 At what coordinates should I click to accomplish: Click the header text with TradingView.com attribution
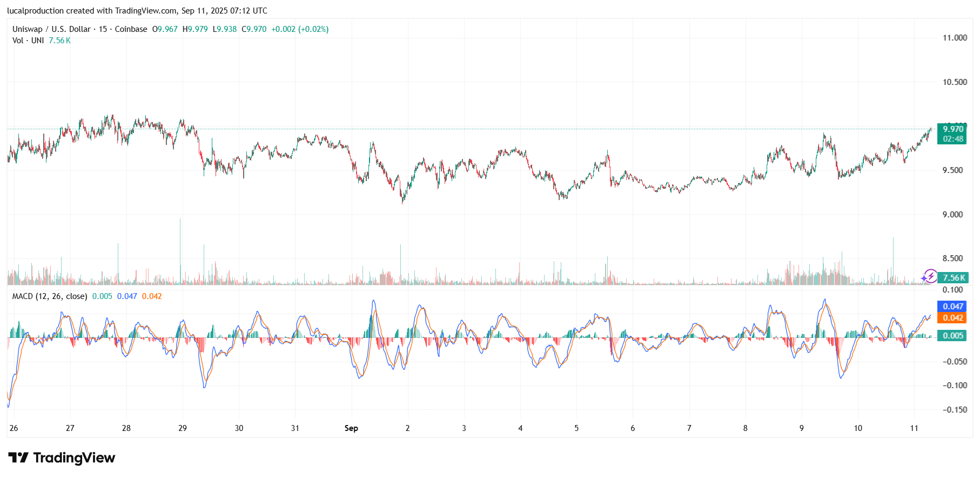[137, 11]
